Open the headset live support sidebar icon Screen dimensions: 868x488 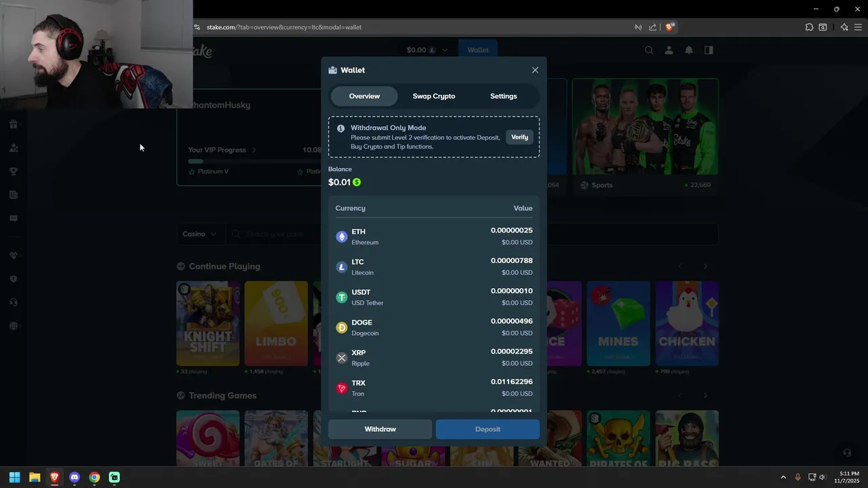[x=14, y=302]
